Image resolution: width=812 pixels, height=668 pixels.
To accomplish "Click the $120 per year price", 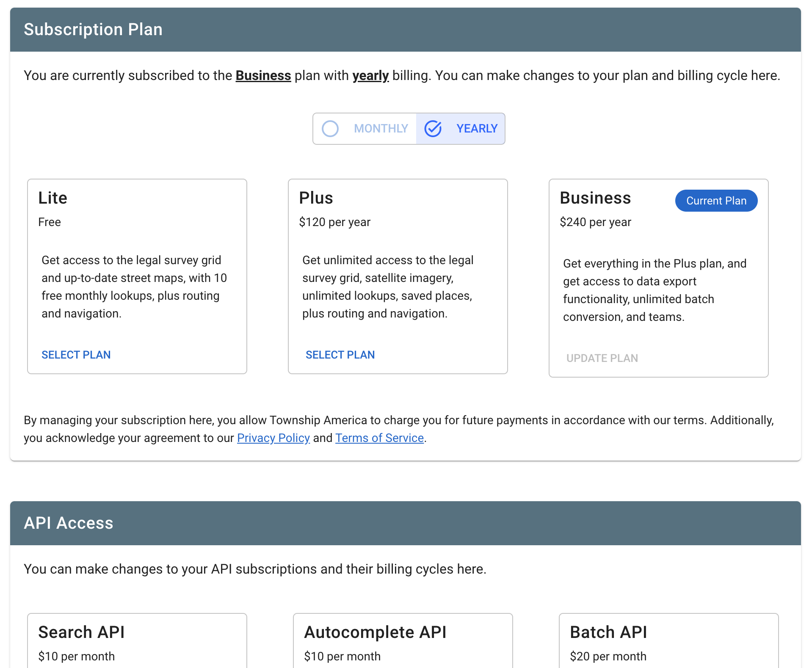I will (335, 222).
